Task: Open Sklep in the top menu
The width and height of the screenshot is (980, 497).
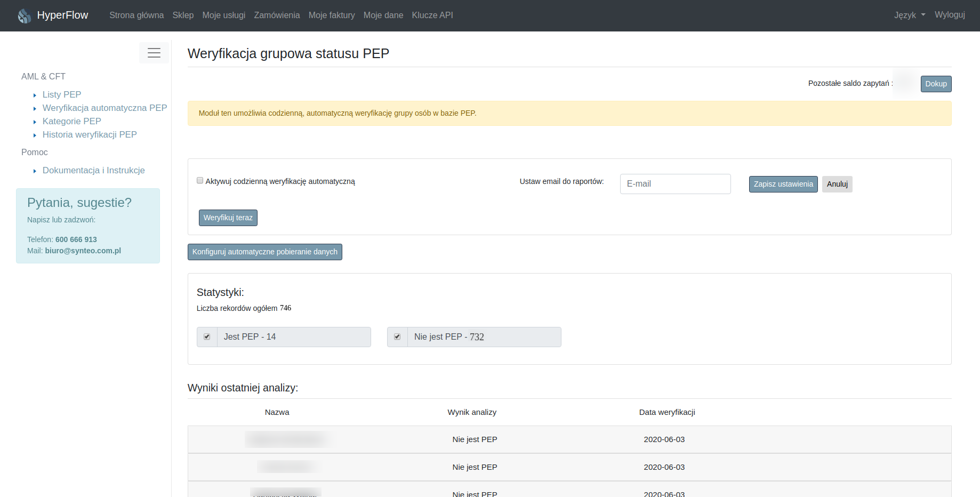Action: (x=183, y=15)
